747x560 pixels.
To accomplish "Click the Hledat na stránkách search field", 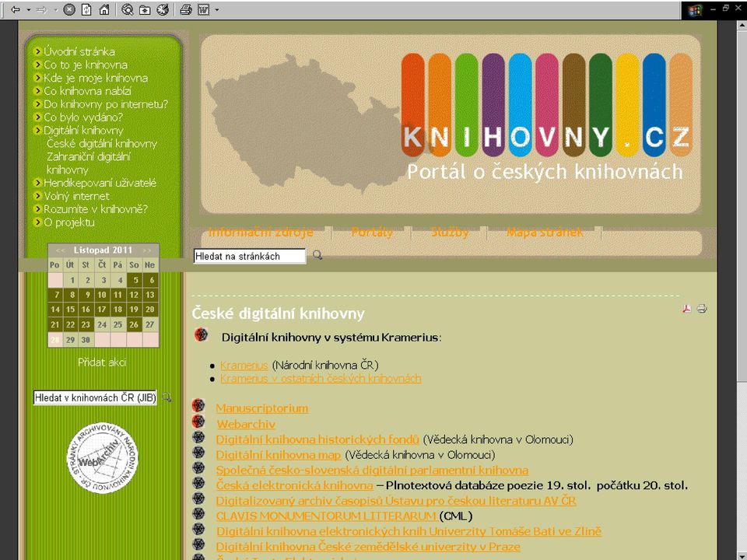I will click(249, 256).
